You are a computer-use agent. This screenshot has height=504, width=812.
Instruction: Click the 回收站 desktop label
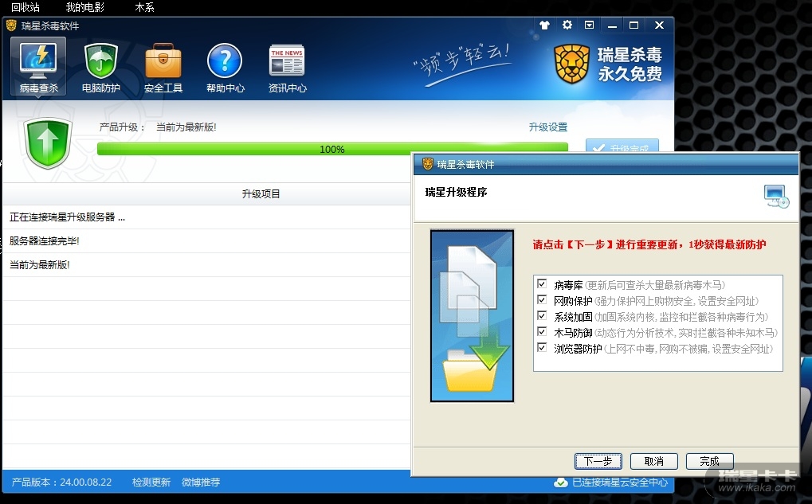25,7
